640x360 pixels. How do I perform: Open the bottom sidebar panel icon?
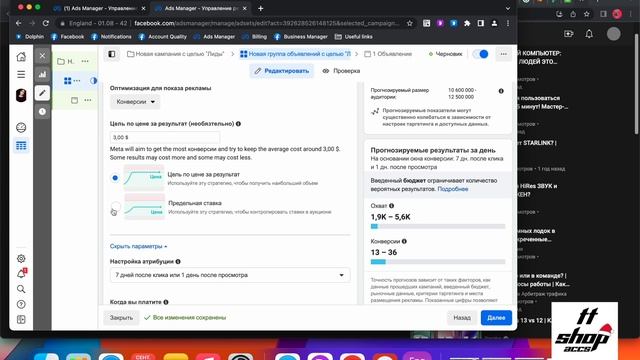point(21,320)
